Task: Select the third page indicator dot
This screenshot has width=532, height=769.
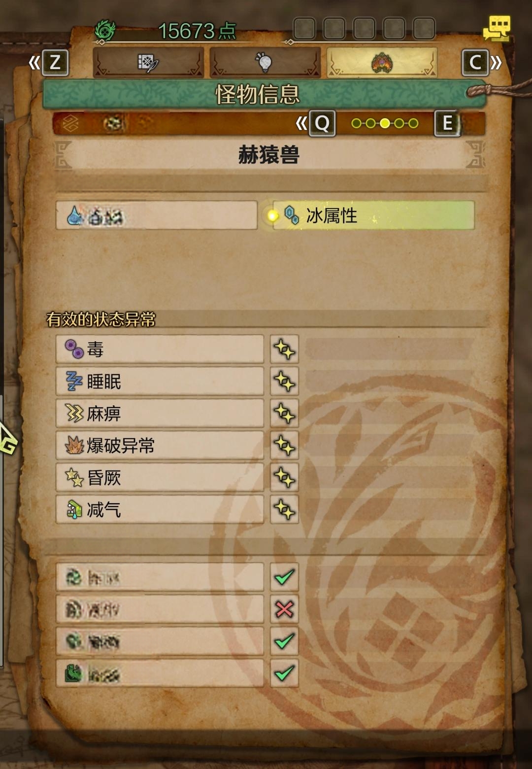Action: pyautogui.click(x=385, y=123)
